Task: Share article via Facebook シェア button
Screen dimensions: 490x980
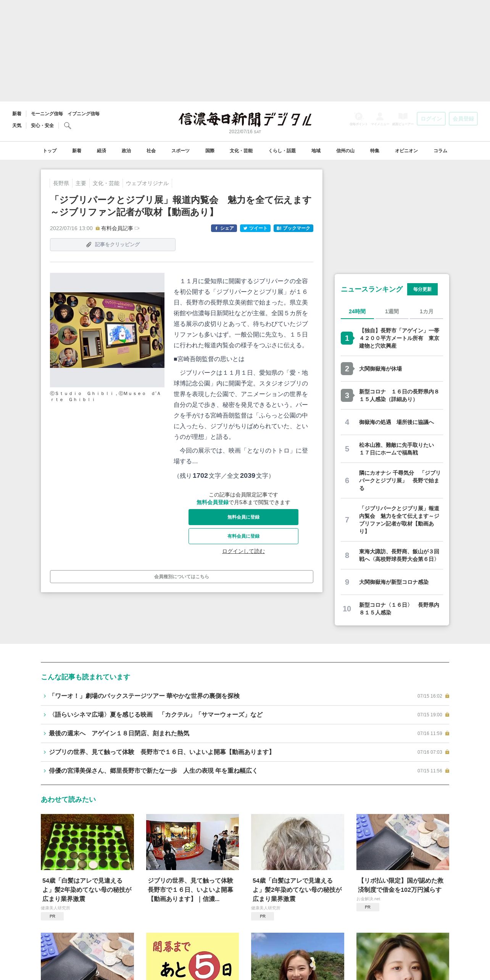Action: 224,228
